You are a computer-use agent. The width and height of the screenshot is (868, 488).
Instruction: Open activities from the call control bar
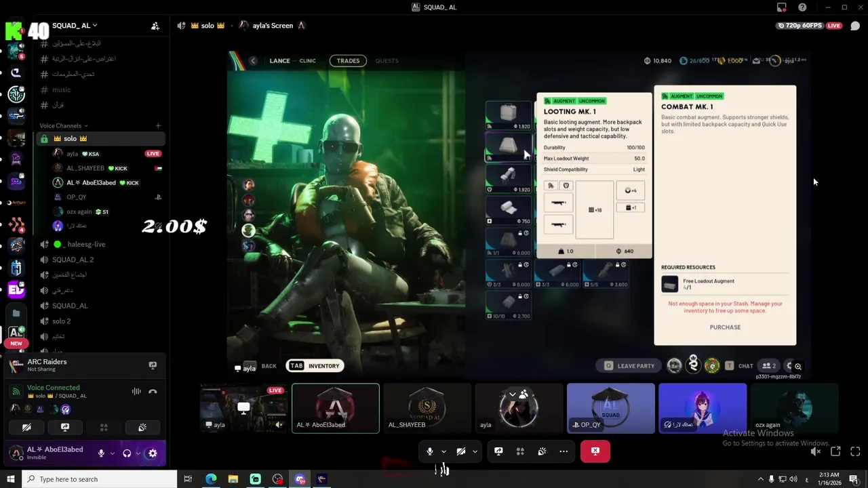coord(520,451)
